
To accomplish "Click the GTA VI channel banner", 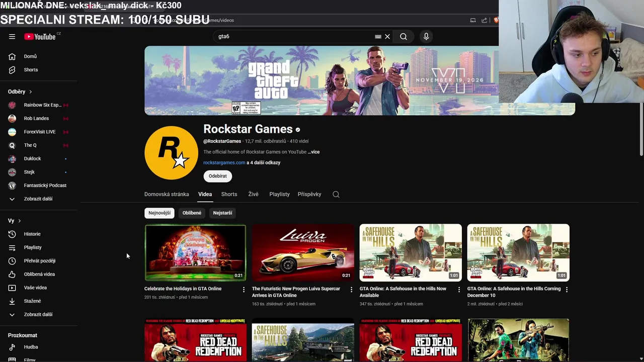I will (360, 81).
